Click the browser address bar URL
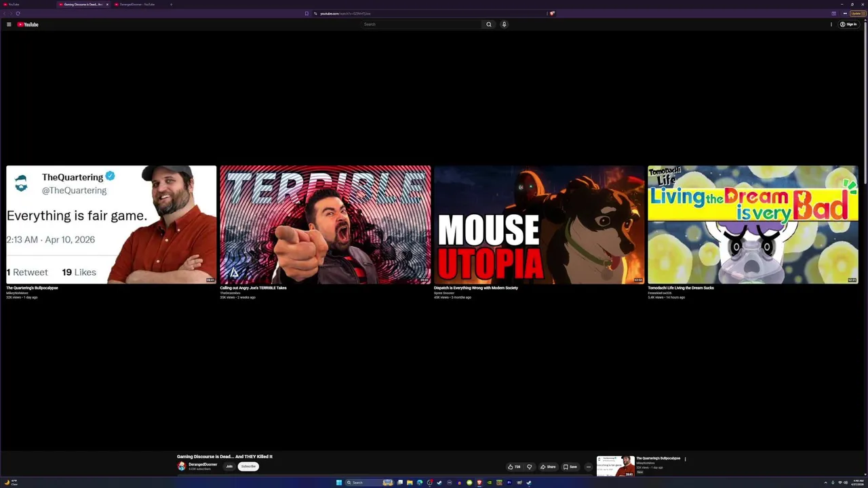Image resolution: width=868 pixels, height=488 pixels. pyautogui.click(x=345, y=14)
